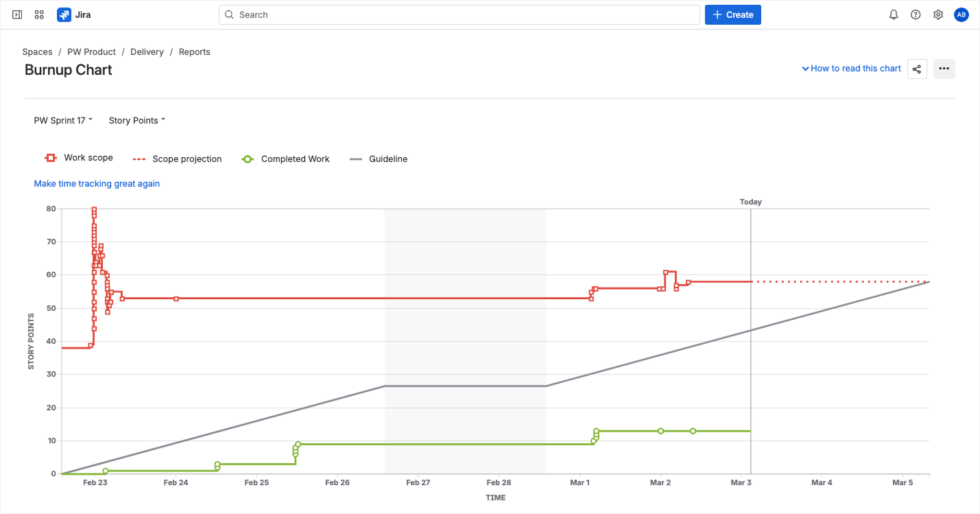Screen dimensions: 980x514
Task: Open the AB user avatar menu
Action: [961, 14]
